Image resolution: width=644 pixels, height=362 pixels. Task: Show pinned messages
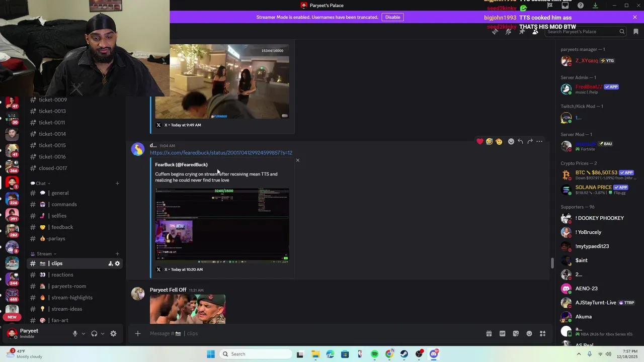pyautogui.click(x=522, y=32)
